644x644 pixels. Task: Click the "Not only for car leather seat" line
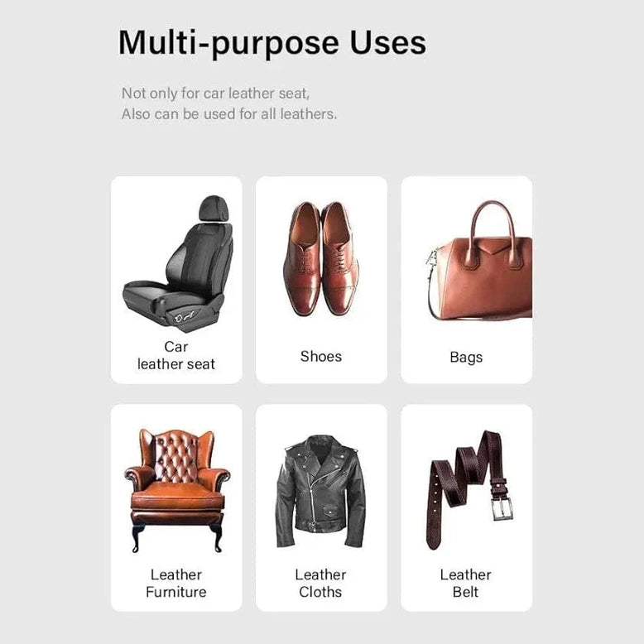tap(215, 94)
